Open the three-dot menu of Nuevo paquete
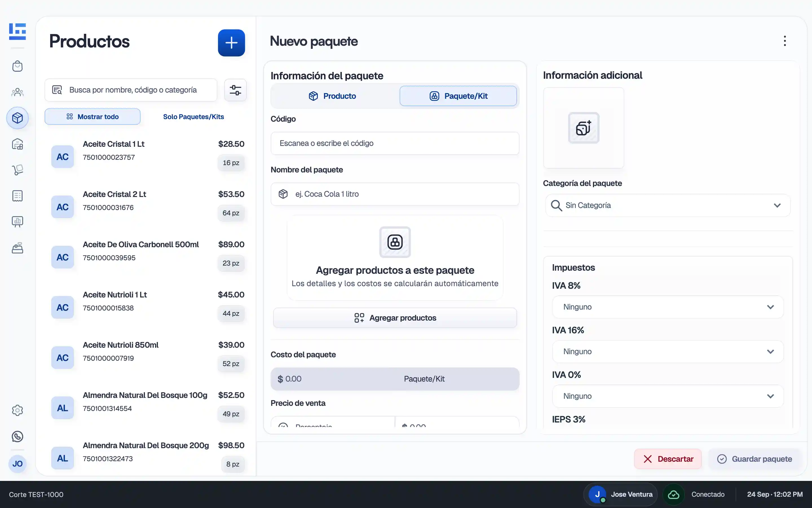Screen dimensions: 812x508 click(784, 41)
